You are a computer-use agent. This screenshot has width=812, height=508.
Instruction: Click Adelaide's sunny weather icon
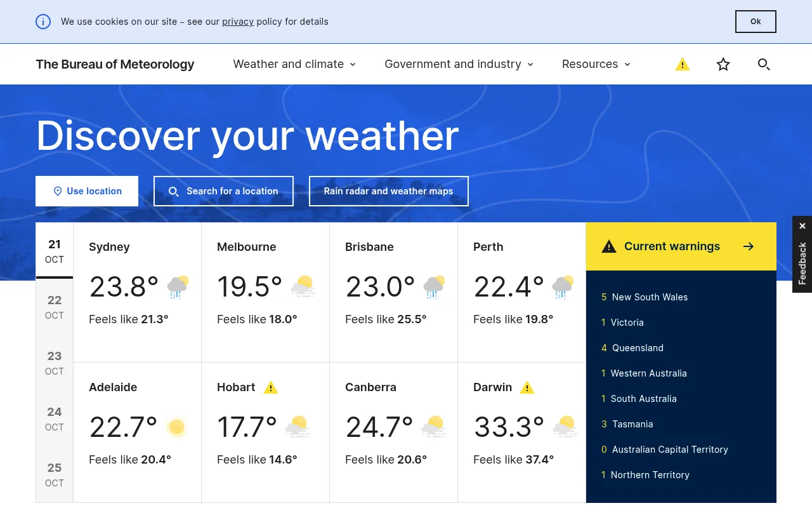177,427
